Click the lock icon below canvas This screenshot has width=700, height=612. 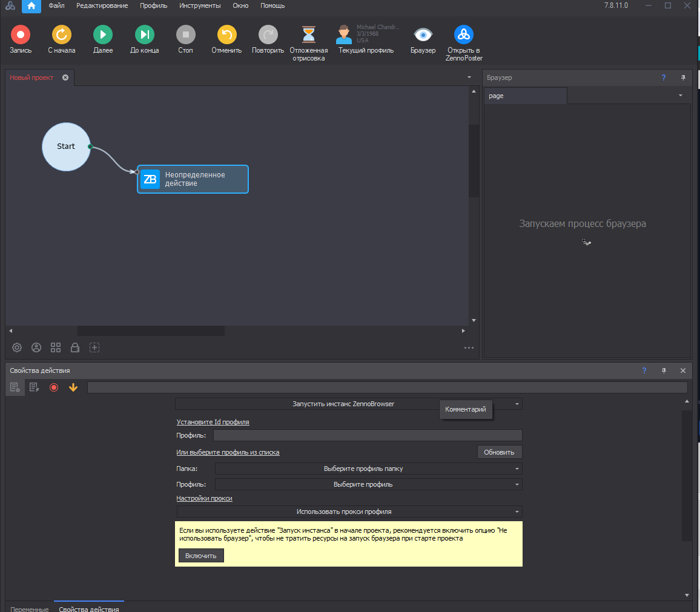[x=75, y=347]
